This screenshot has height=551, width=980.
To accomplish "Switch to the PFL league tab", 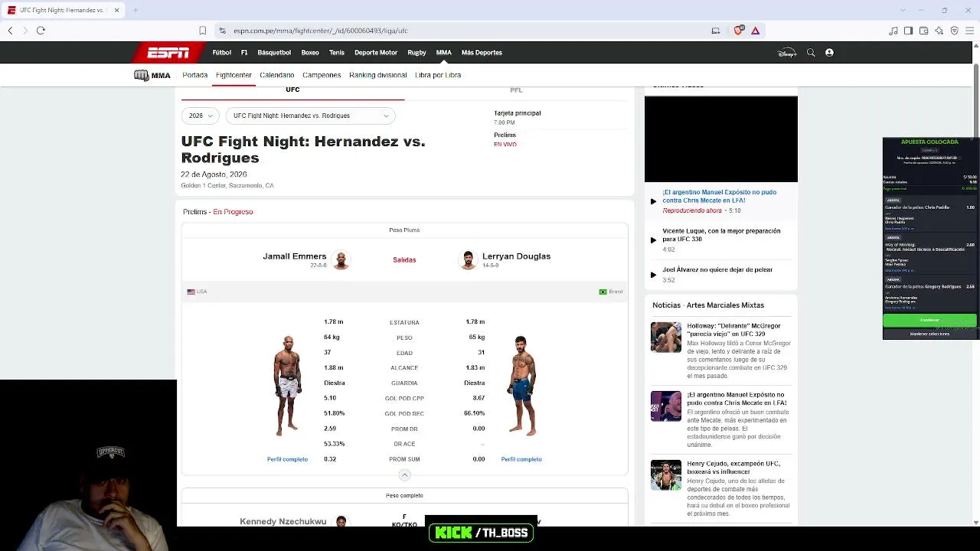I will click(516, 90).
